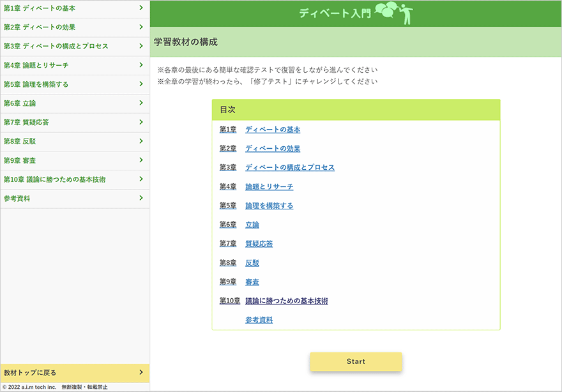Screen dimensions: 562x392
Task: Click the 第5章 label in 目次
Action: (x=228, y=206)
